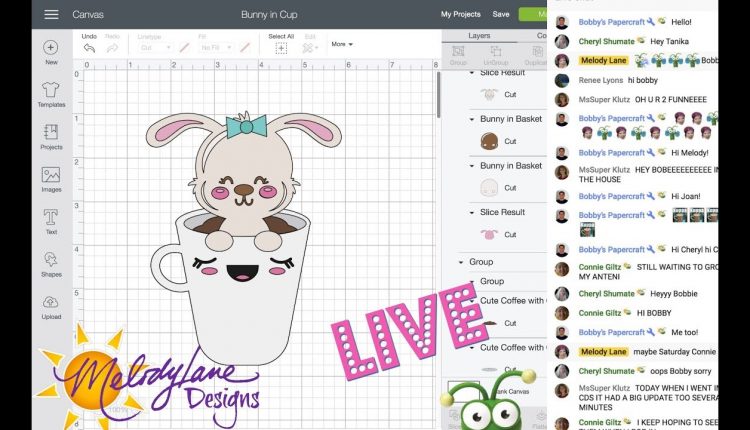Click the project title Bunny in Cup
Screen dimensions: 750x430
click(269, 14)
